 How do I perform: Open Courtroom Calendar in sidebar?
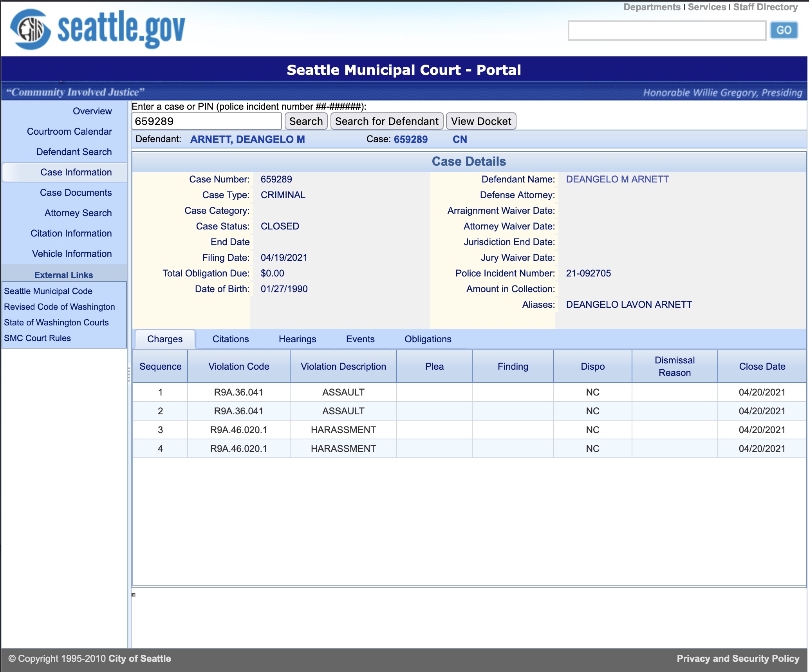click(69, 132)
